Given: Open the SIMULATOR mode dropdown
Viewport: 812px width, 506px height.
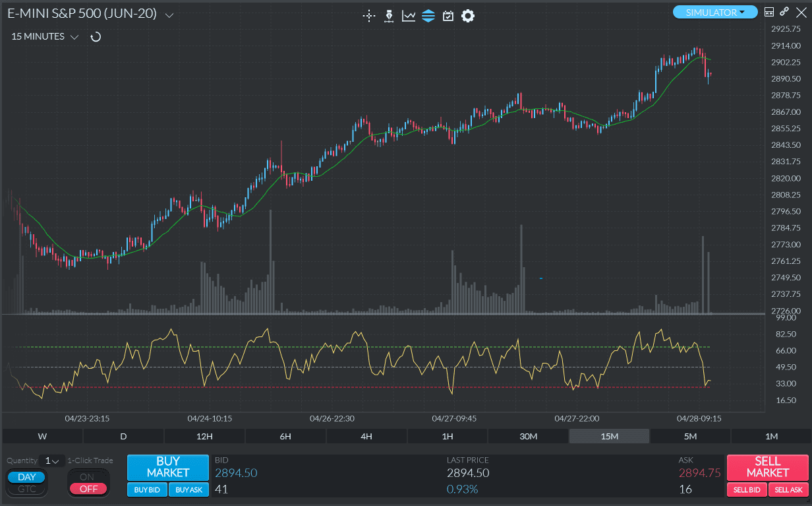Looking at the screenshot, I should [715, 11].
